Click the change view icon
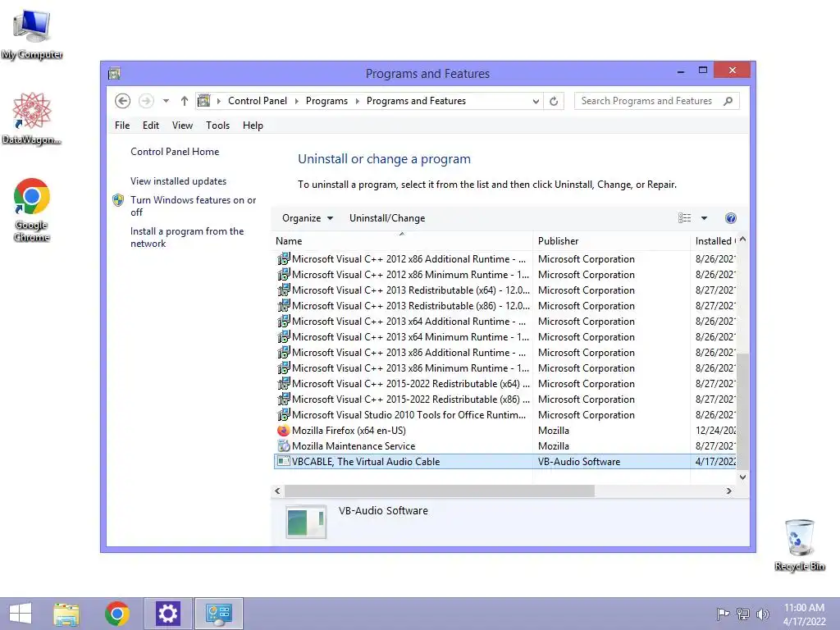This screenshot has height=630, width=840. [x=685, y=218]
